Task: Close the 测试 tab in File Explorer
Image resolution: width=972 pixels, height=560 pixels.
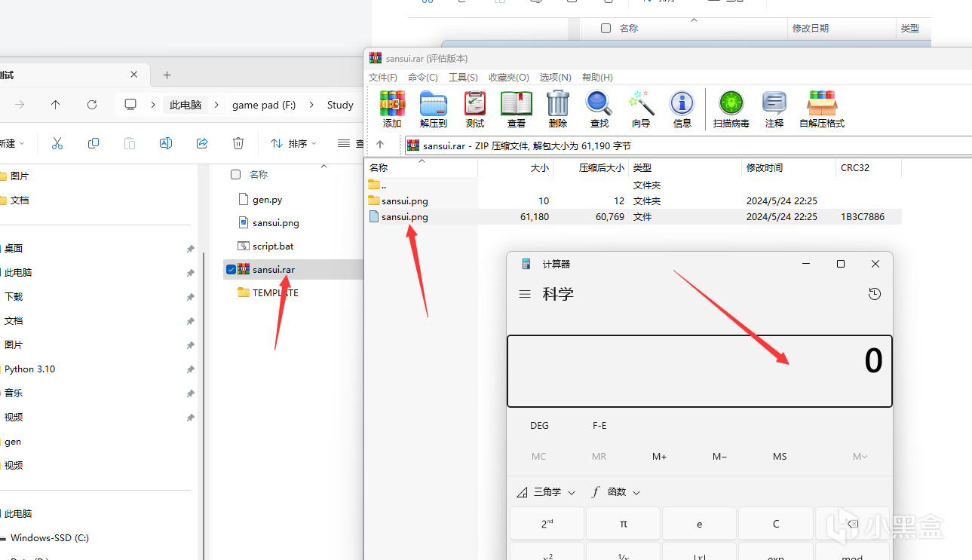Action: tap(134, 75)
